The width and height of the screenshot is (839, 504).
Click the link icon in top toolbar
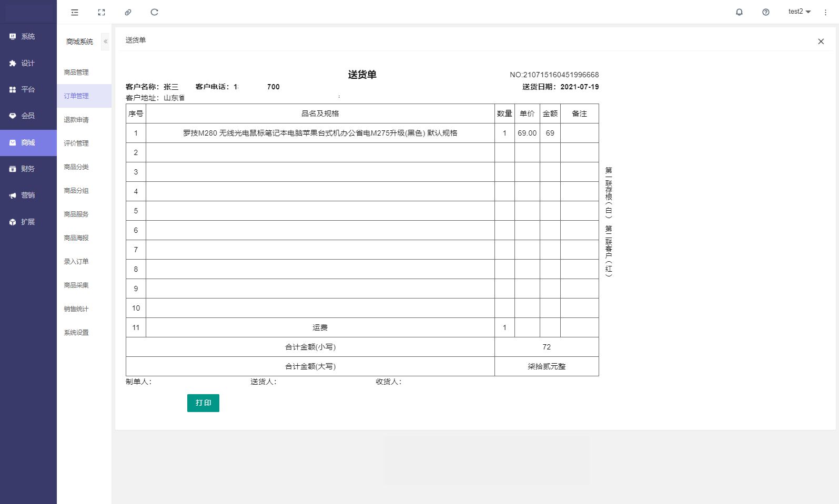tap(128, 12)
